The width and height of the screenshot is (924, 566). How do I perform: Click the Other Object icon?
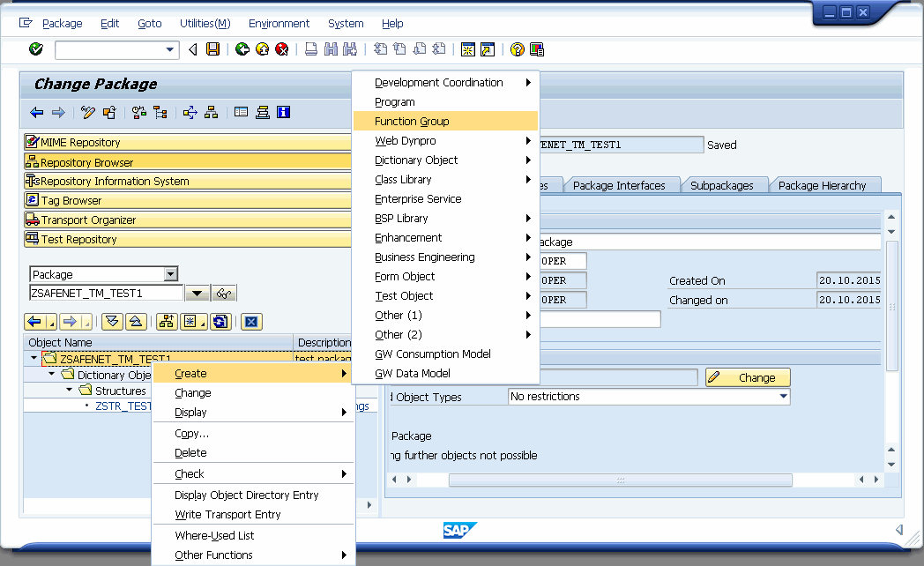[x=109, y=113]
